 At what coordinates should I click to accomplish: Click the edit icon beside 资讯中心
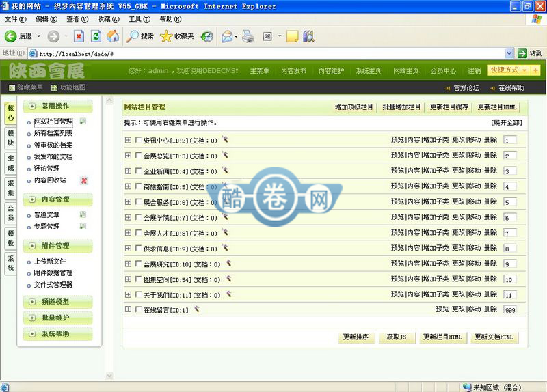[x=226, y=140]
